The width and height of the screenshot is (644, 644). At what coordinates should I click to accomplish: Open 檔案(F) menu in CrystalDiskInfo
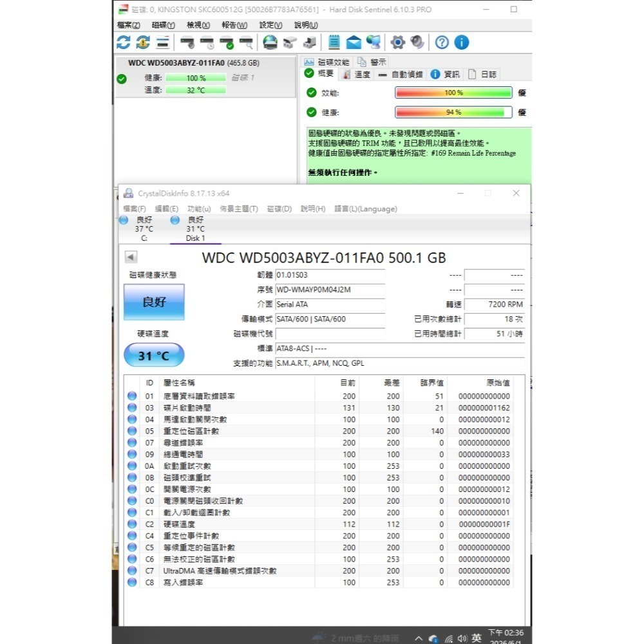click(x=135, y=209)
